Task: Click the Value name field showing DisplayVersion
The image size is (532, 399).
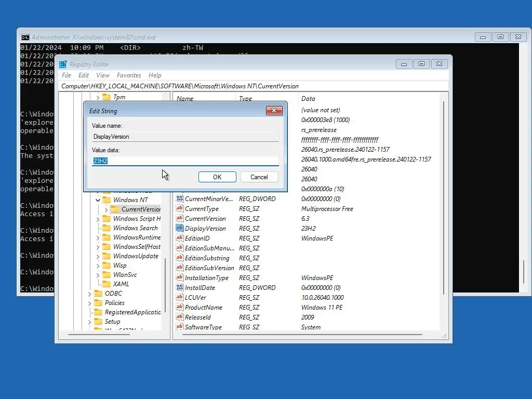Action: (x=185, y=137)
